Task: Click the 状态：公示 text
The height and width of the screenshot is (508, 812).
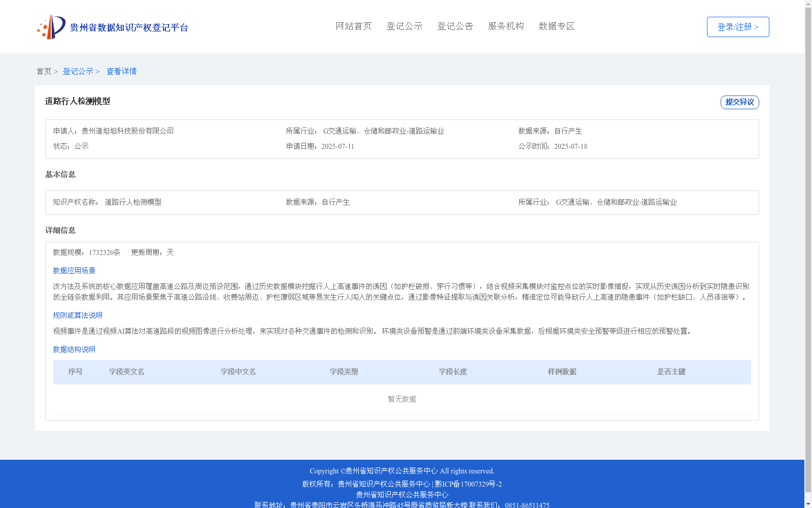Action: (71, 146)
